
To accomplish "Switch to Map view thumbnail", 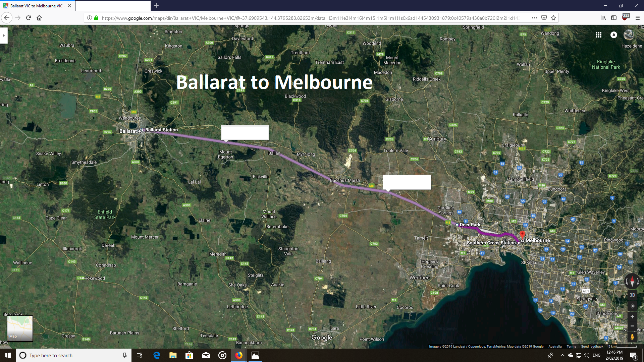I will click(x=20, y=328).
